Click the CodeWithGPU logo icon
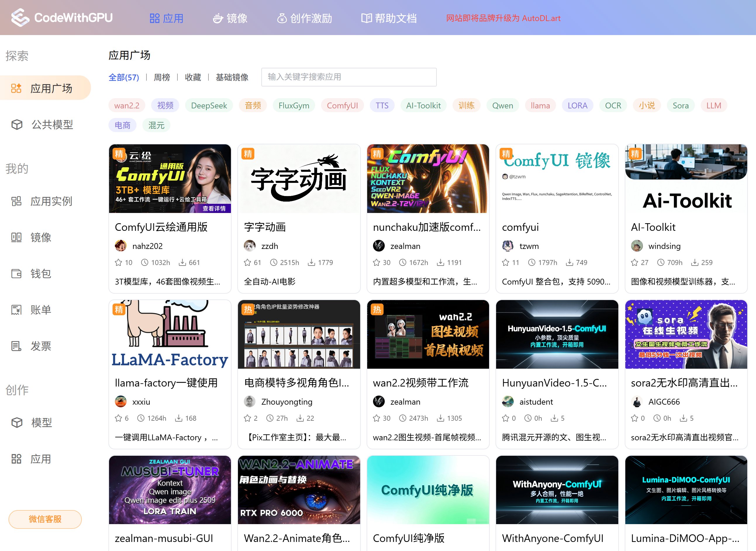 (x=20, y=17)
